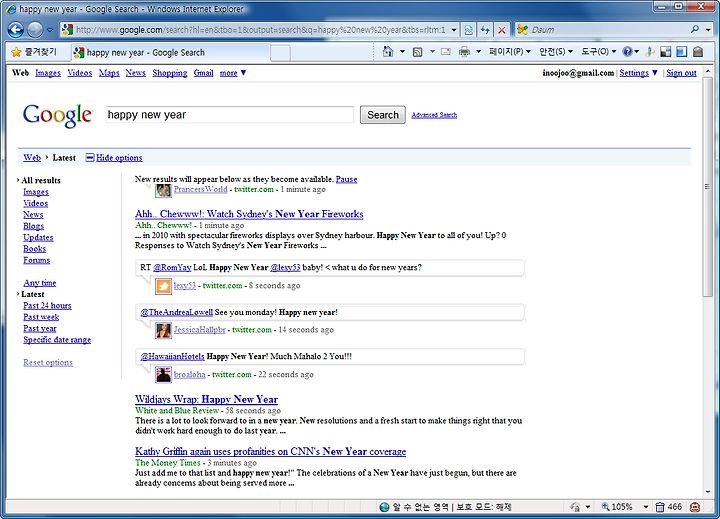This screenshot has width=720, height=519.
Task: Open Images in Google top navigation
Action: pyautogui.click(x=48, y=73)
